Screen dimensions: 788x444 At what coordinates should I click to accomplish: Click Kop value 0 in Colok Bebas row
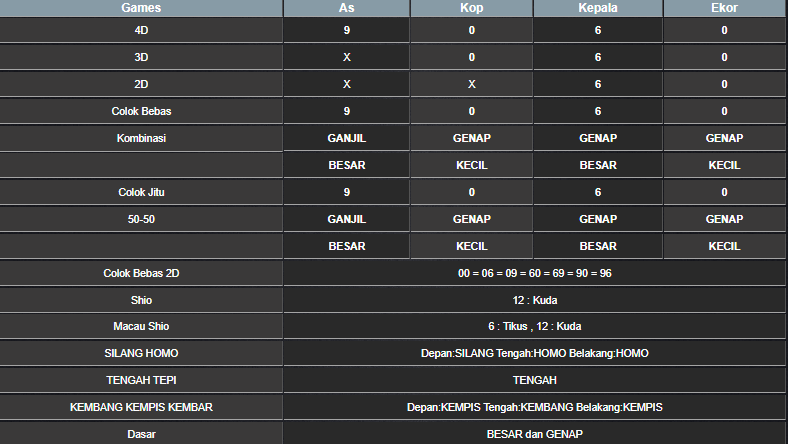[471, 111]
